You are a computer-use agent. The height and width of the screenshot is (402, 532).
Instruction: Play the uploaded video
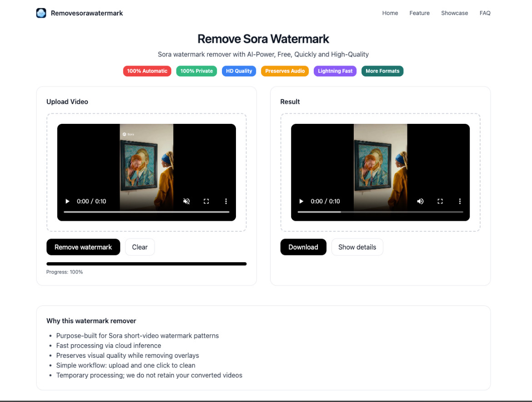[68, 201]
